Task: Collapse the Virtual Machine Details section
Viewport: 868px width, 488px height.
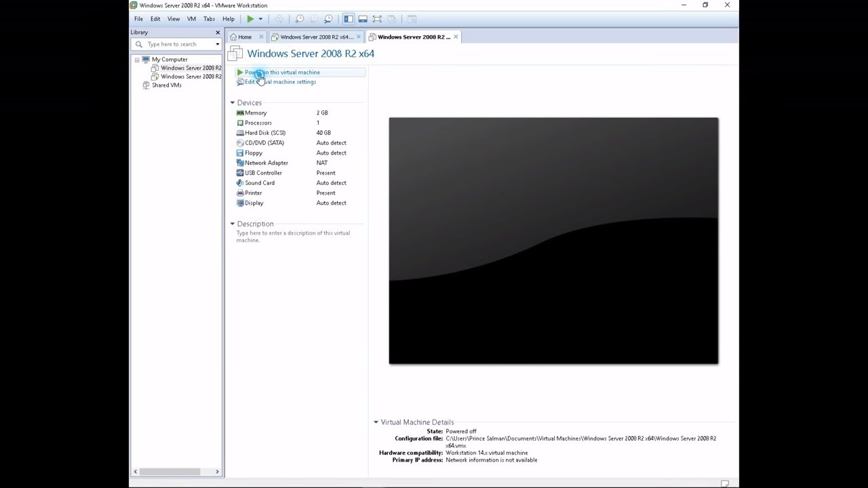Action: (x=376, y=422)
